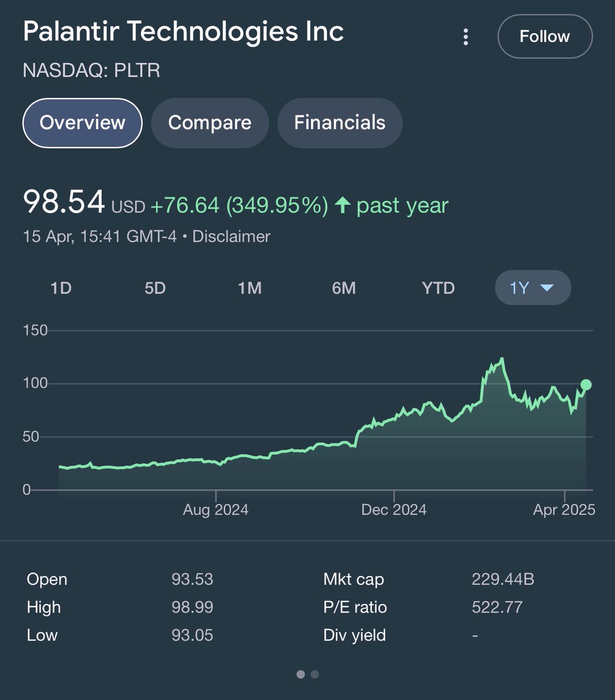Open the Financials tab
615x700 pixels.
(x=340, y=123)
